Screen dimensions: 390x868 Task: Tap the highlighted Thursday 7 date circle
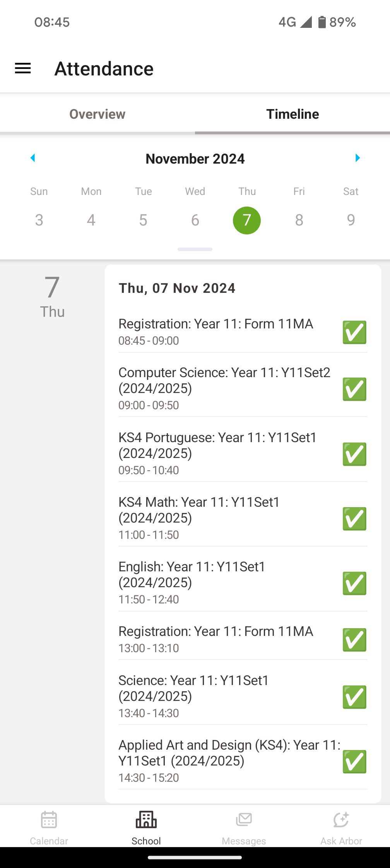247,220
